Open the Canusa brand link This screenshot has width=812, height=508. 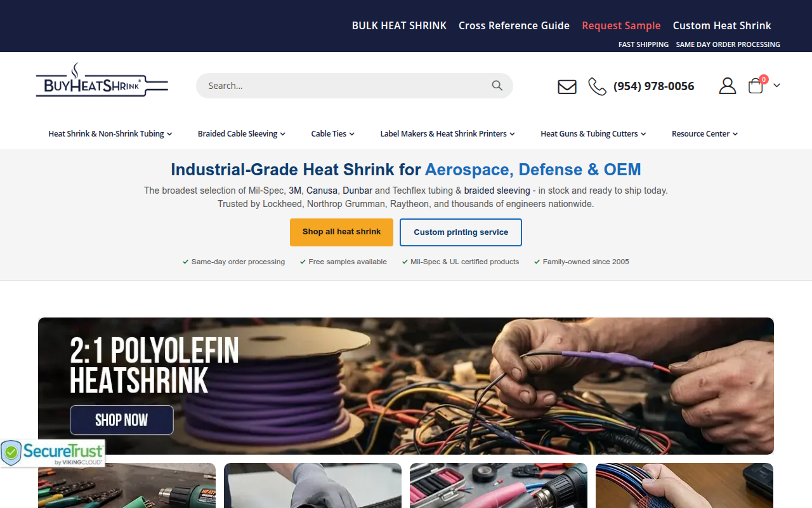point(322,190)
